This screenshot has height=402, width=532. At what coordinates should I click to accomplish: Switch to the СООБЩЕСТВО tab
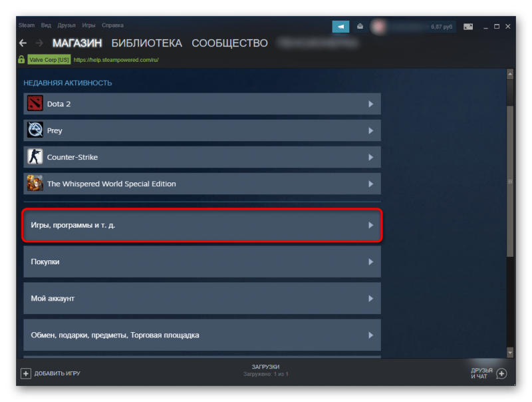229,43
